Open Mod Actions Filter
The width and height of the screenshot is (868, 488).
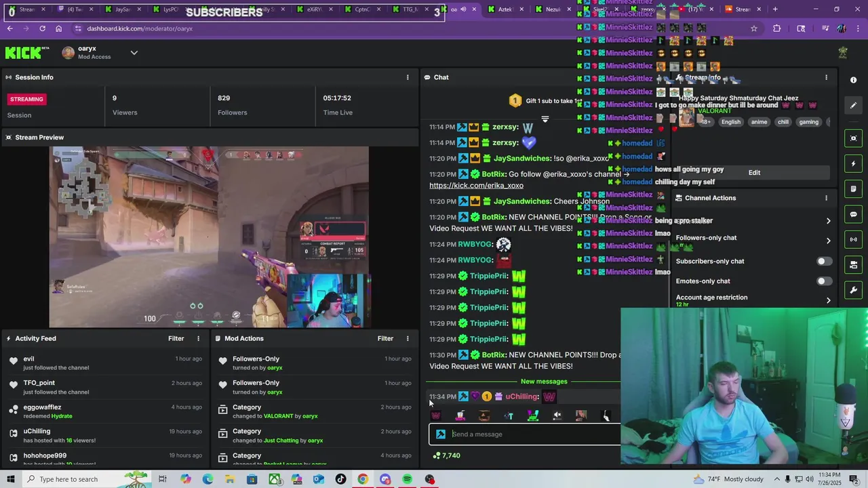click(385, 338)
